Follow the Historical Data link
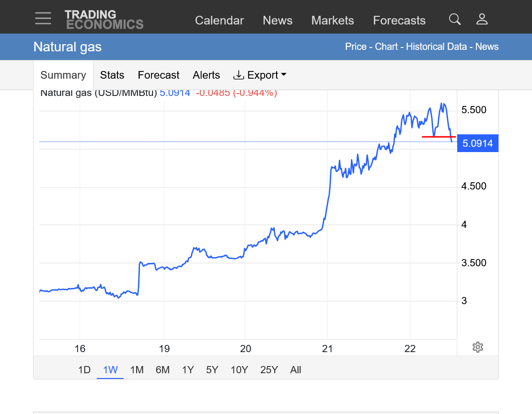 point(436,47)
